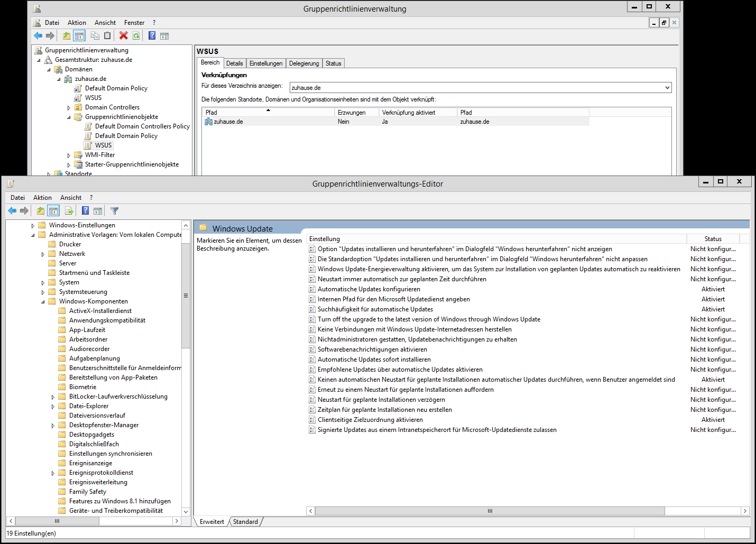Click the help icon in the Gruppenrichtlinienverwaltung toolbar
Viewport: 756px width, 544px height.
click(x=152, y=35)
